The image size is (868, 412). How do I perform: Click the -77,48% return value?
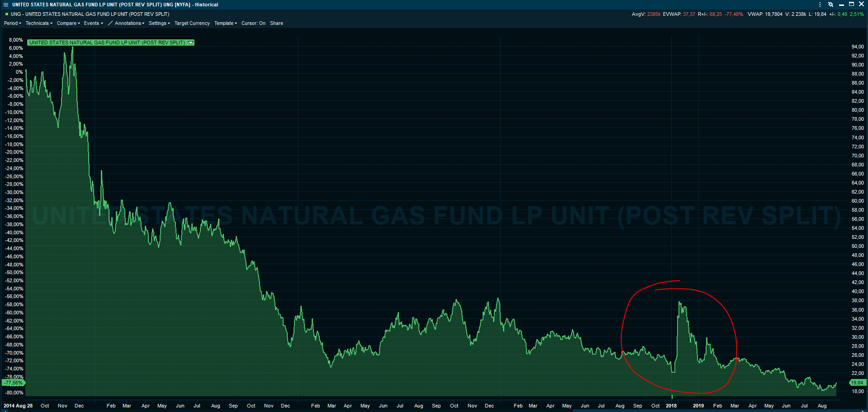click(x=734, y=14)
